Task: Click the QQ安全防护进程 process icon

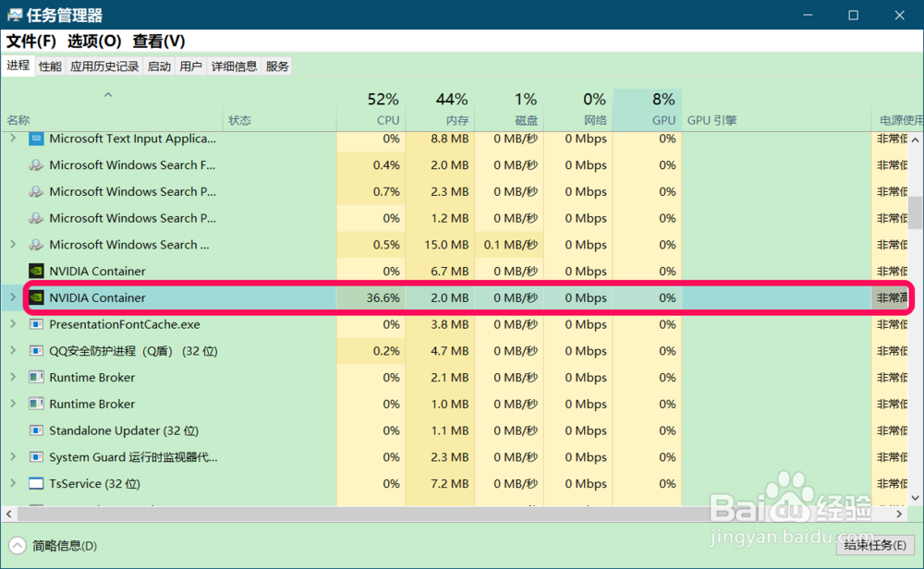Action: click(x=36, y=351)
